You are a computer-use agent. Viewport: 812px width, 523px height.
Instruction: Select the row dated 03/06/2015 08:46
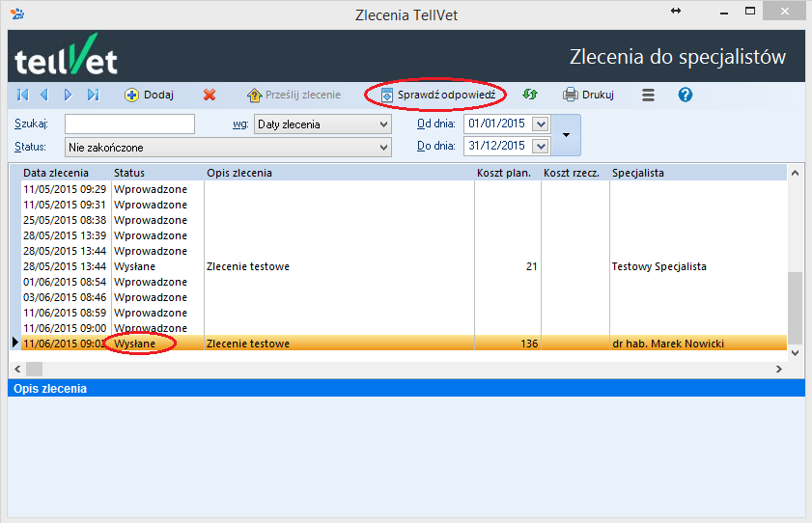point(404,297)
